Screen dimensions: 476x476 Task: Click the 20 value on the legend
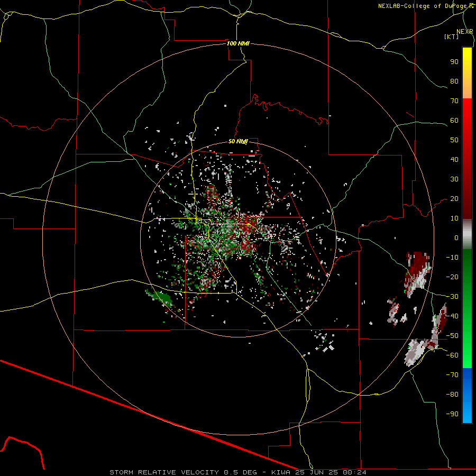[x=454, y=199]
